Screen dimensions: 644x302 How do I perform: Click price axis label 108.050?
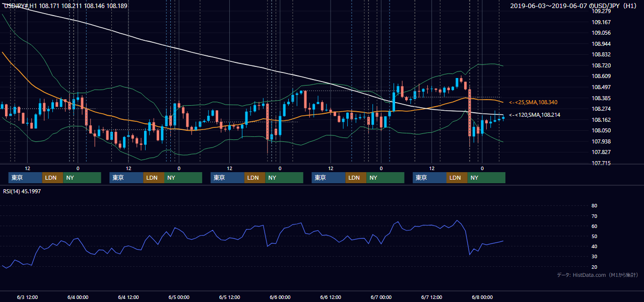click(601, 130)
